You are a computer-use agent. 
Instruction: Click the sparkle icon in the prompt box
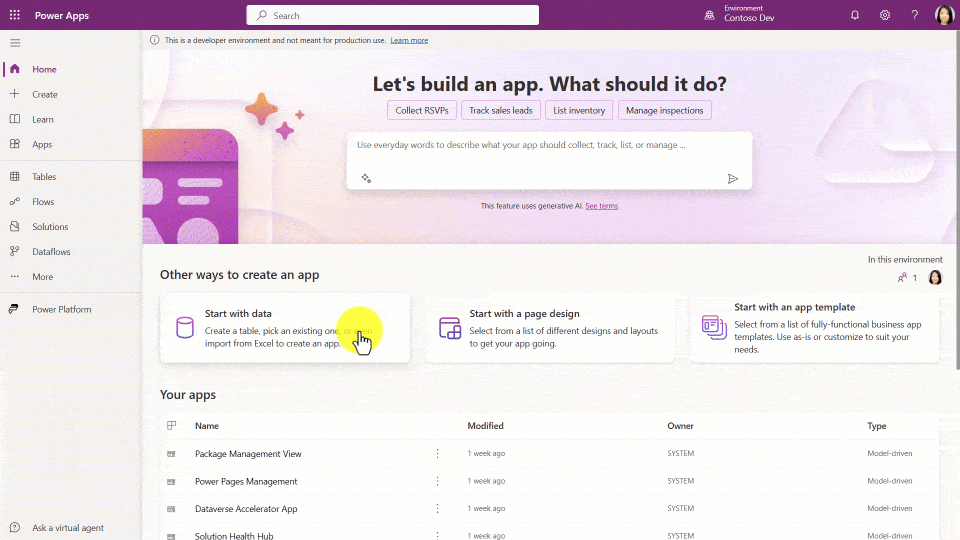tap(366, 178)
